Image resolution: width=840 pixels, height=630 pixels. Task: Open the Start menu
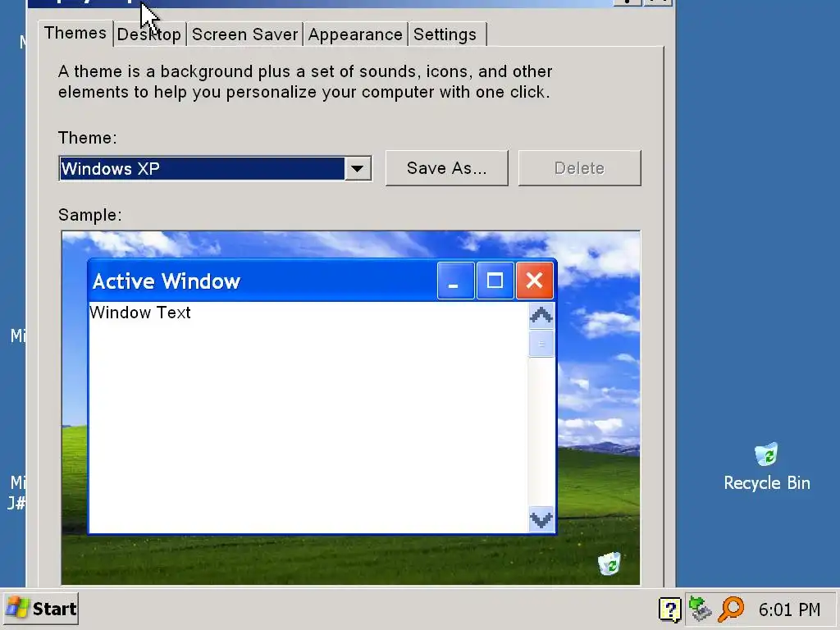point(41,609)
